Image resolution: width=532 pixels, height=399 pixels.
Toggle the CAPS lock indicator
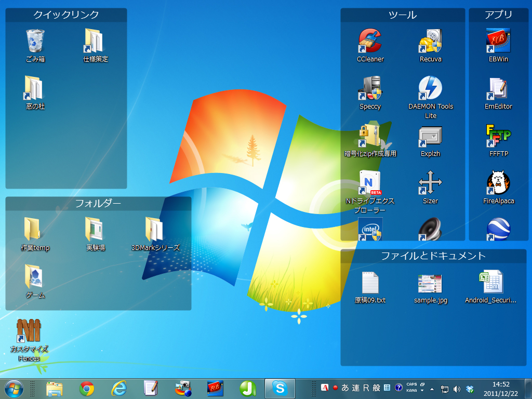coord(411,384)
